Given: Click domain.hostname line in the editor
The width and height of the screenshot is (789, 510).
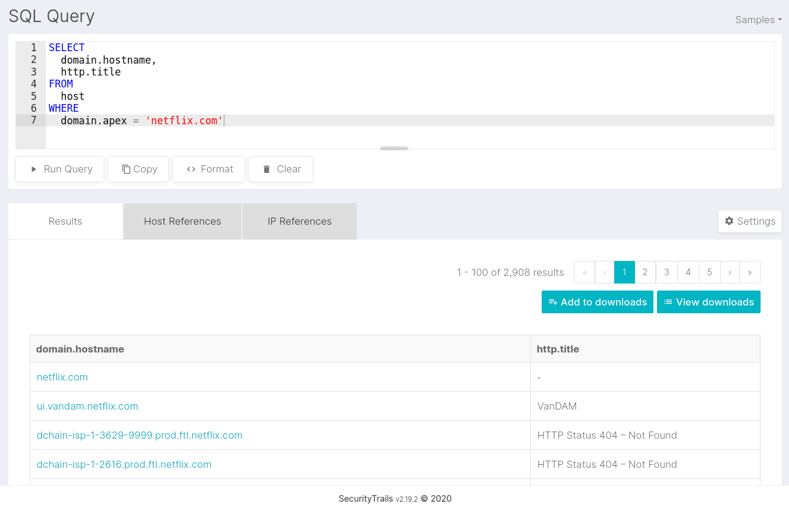Looking at the screenshot, I should (x=109, y=60).
